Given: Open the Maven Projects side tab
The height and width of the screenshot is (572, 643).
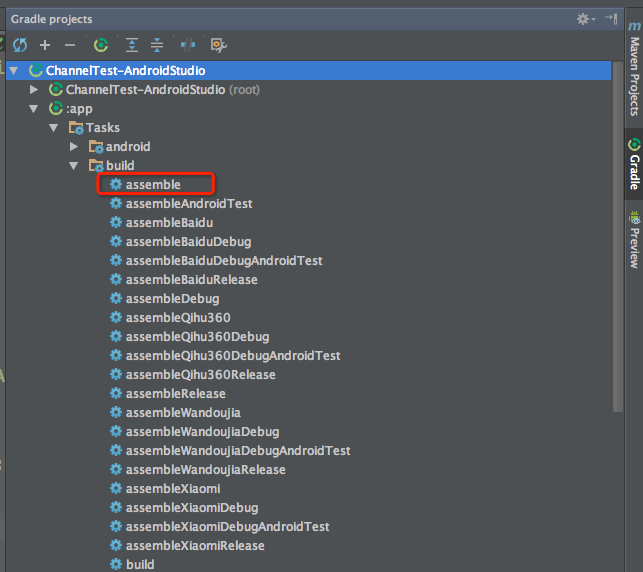Looking at the screenshot, I should click(x=634, y=69).
